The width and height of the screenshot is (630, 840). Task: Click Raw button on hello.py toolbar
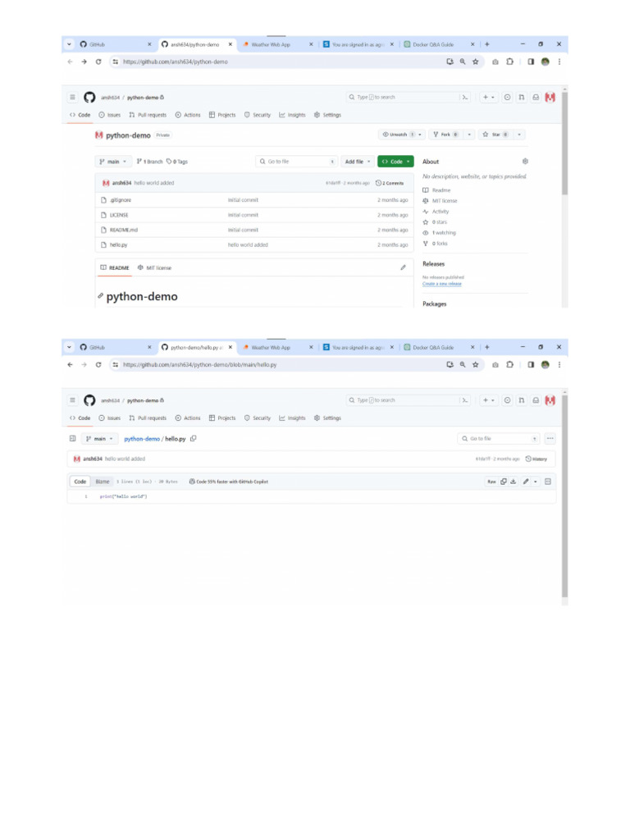(x=491, y=482)
